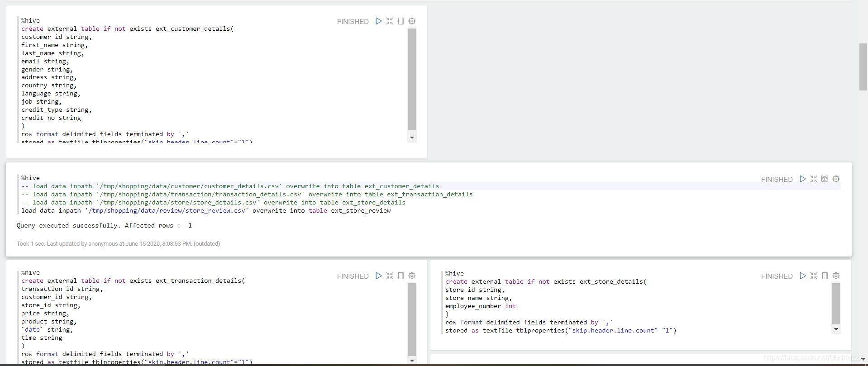This screenshot has height=366, width=868.
Task: Hide editor of ext_transaction_details paragraph
Action: (x=390, y=276)
